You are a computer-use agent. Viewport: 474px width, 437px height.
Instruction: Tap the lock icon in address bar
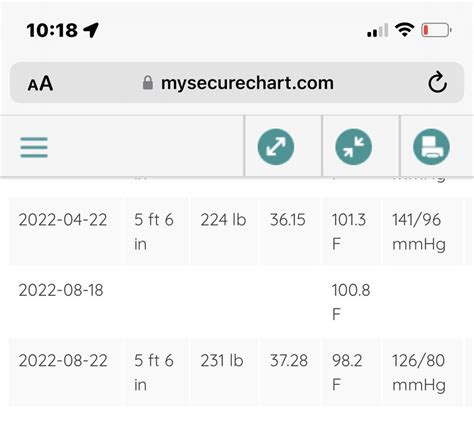pyautogui.click(x=148, y=83)
